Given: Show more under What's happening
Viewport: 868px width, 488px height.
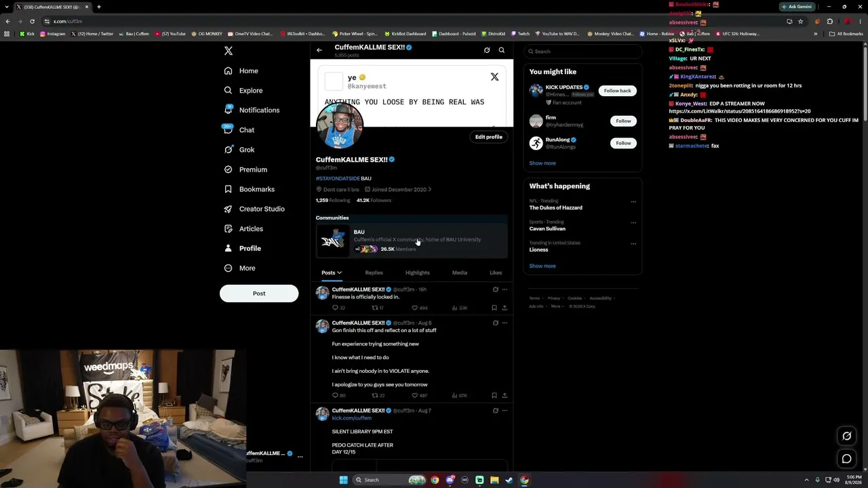Looking at the screenshot, I should (542, 266).
